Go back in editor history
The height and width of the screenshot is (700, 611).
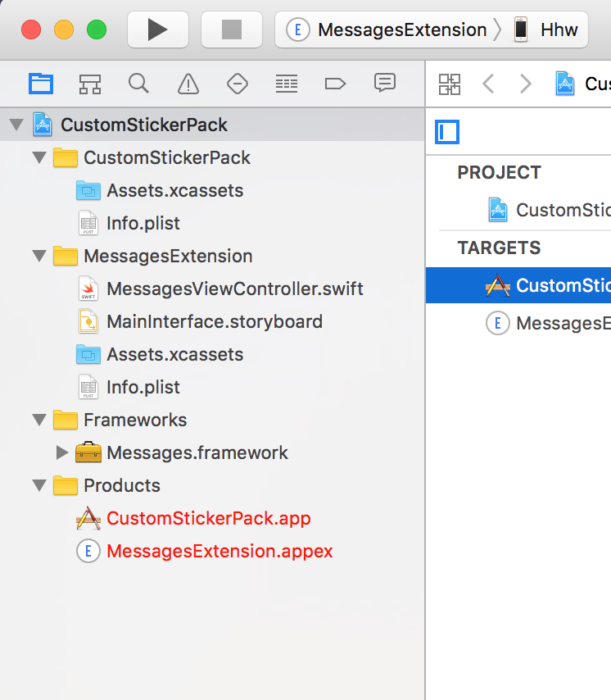[x=488, y=84]
